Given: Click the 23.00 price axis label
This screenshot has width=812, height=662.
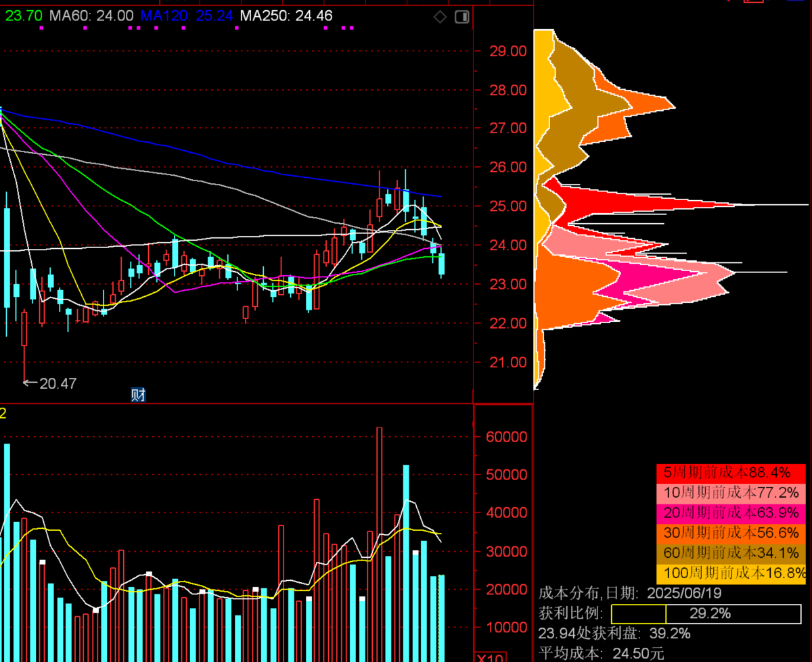Looking at the screenshot, I should point(508,284).
